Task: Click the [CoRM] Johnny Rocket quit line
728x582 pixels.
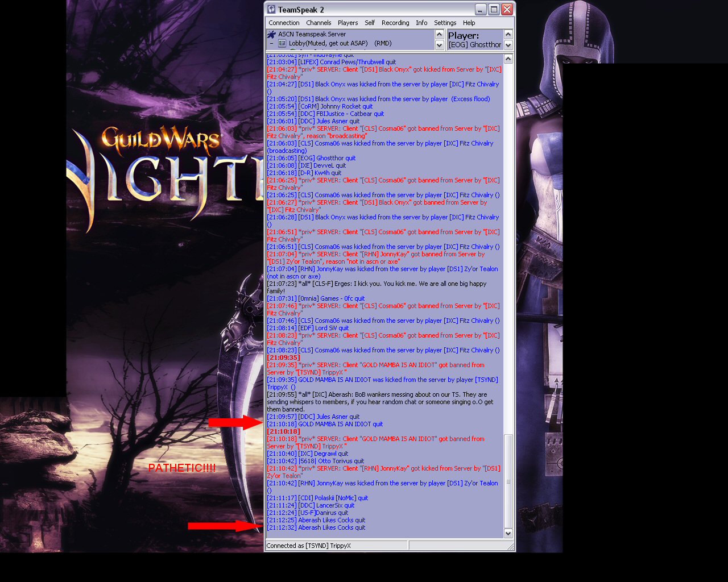Action: 320,106
